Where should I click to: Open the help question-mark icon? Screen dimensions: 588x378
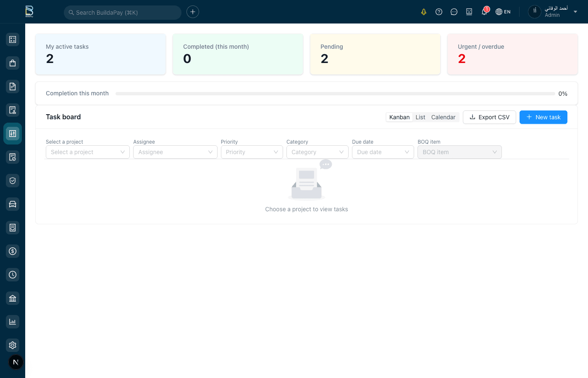[439, 12]
